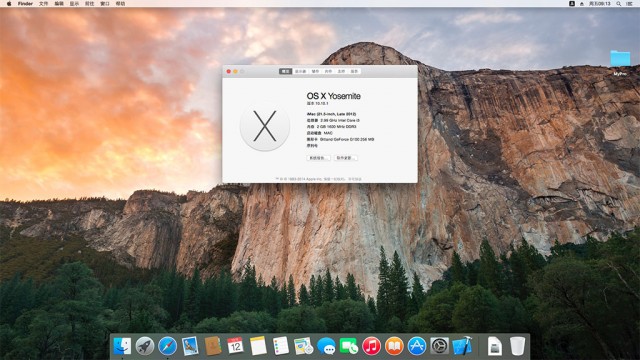
Task: Open Xcode hammer icon in dock
Action: tap(462, 346)
